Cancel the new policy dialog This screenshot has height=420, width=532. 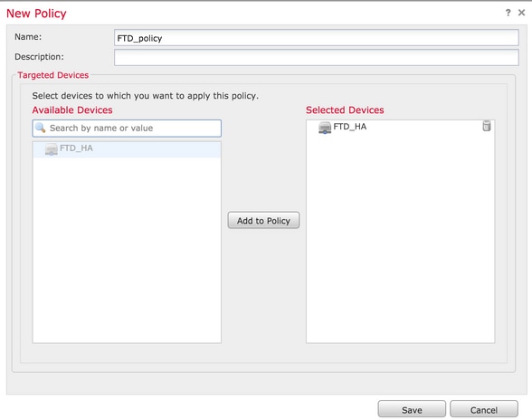[x=484, y=409]
